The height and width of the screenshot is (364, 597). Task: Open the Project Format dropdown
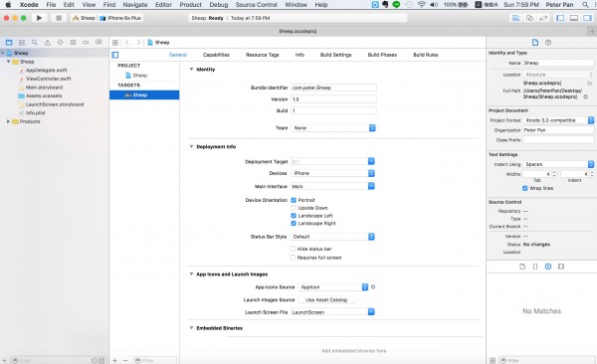tap(558, 120)
